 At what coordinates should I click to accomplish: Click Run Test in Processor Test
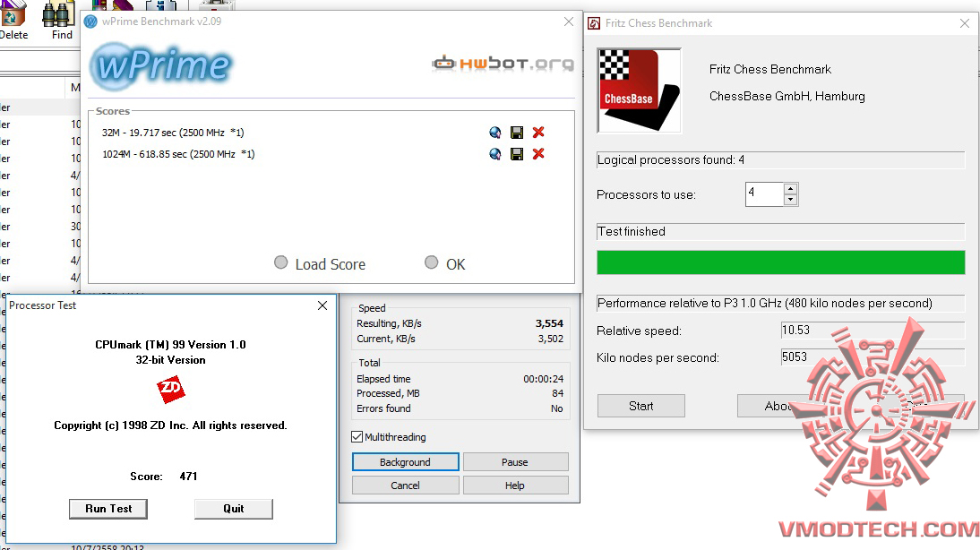pyautogui.click(x=108, y=509)
